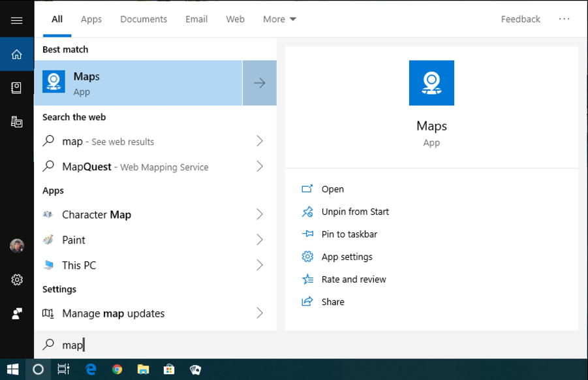Go to Home in the search sidebar
588x380 pixels.
pyautogui.click(x=16, y=54)
